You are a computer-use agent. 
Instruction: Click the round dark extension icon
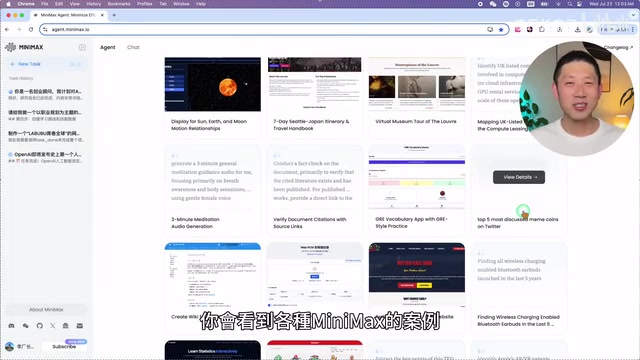click(530, 29)
